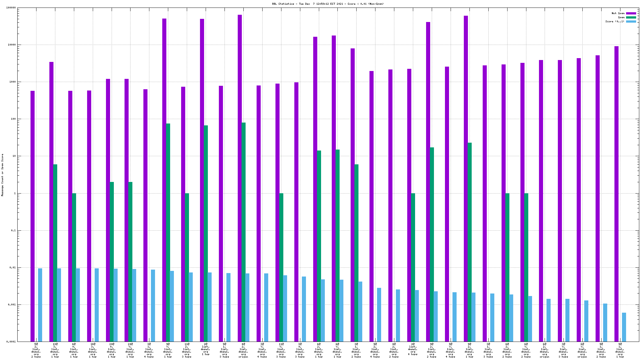Viewport: 644px width, 362px height.
Task: Click the 'Not Spam' legend label text
Action: 618,13
